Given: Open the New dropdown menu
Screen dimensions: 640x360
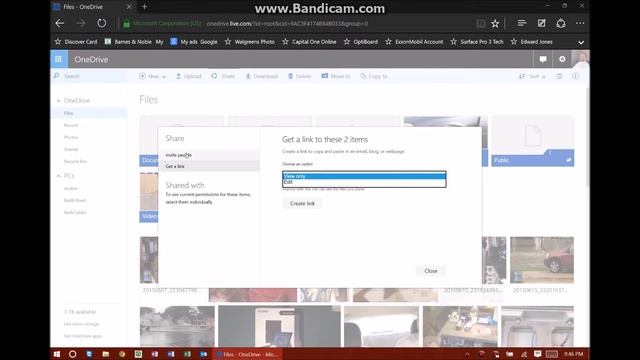Looking at the screenshot, I should [x=153, y=76].
